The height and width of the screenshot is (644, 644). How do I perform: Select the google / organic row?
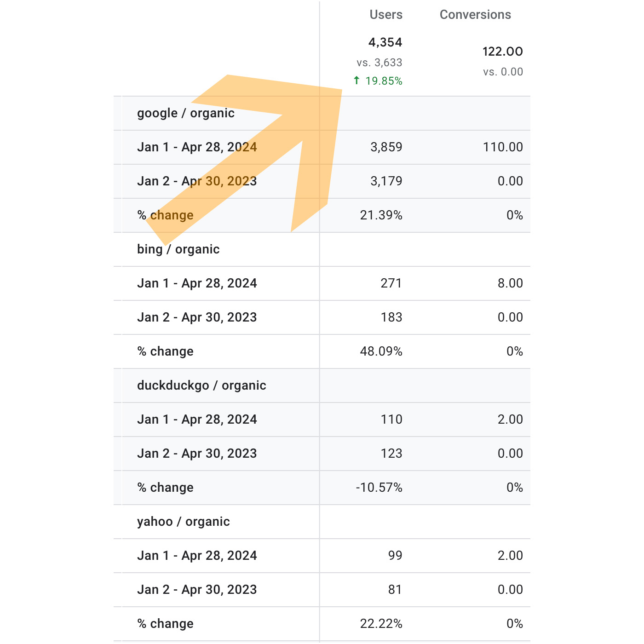point(186,113)
